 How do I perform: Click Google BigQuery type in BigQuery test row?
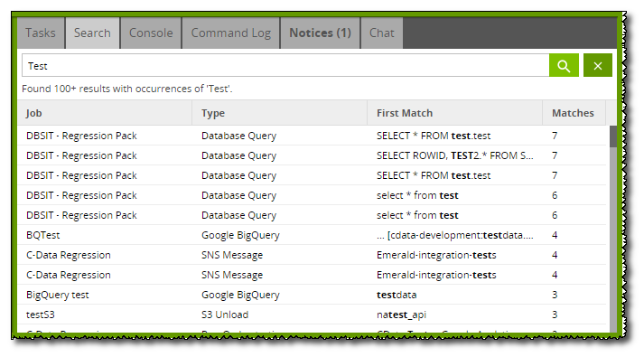[240, 295]
